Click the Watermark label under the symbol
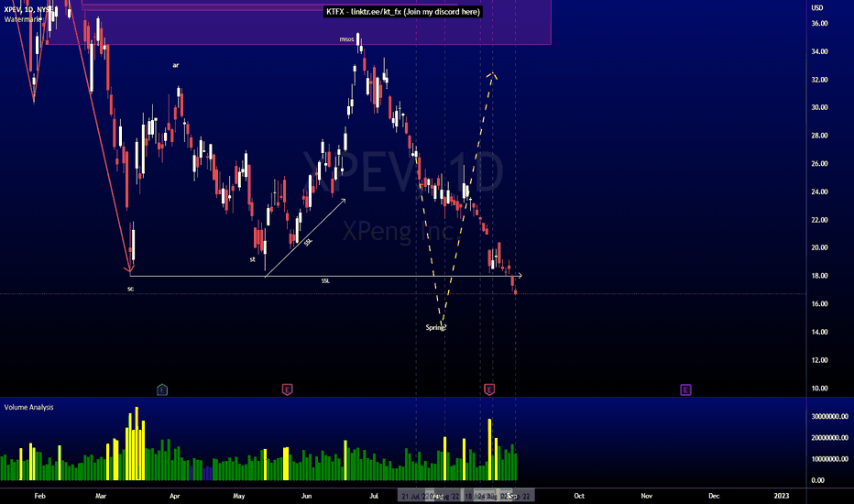 click(x=23, y=19)
